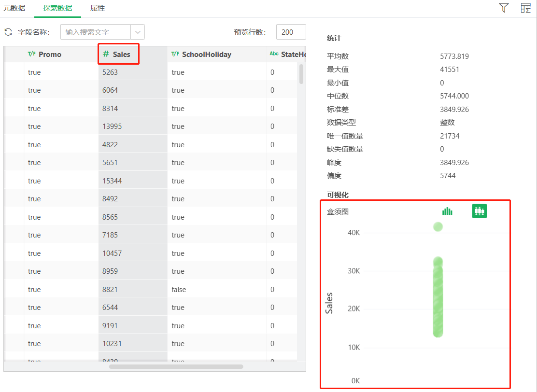Click the outlier point above 40K in box plot
Viewport: 537px width, 392px height.
(438, 227)
